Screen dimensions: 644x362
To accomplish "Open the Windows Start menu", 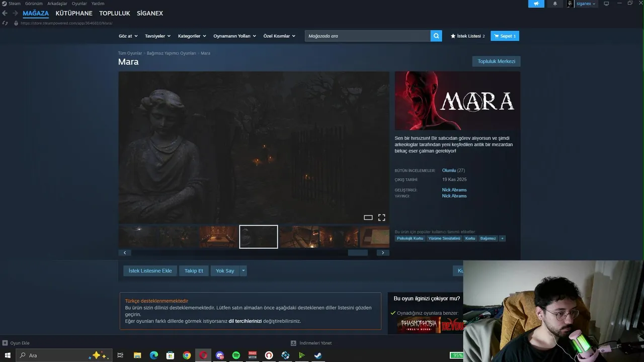I will tap(7, 355).
